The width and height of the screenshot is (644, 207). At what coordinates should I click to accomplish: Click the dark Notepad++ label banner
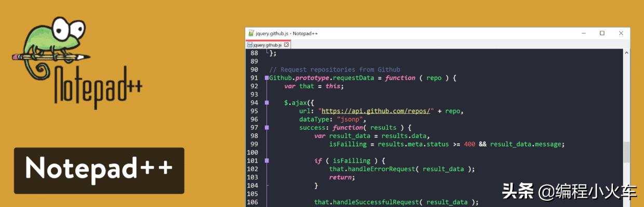99,171
